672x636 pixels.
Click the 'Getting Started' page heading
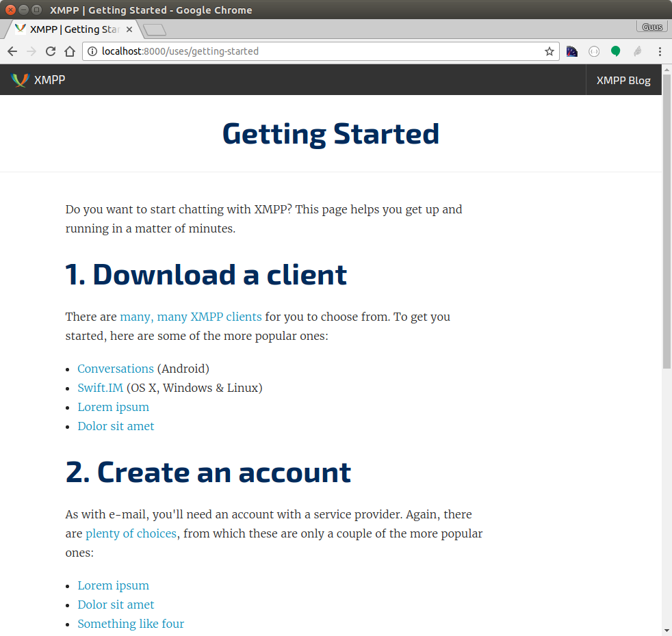(x=331, y=134)
